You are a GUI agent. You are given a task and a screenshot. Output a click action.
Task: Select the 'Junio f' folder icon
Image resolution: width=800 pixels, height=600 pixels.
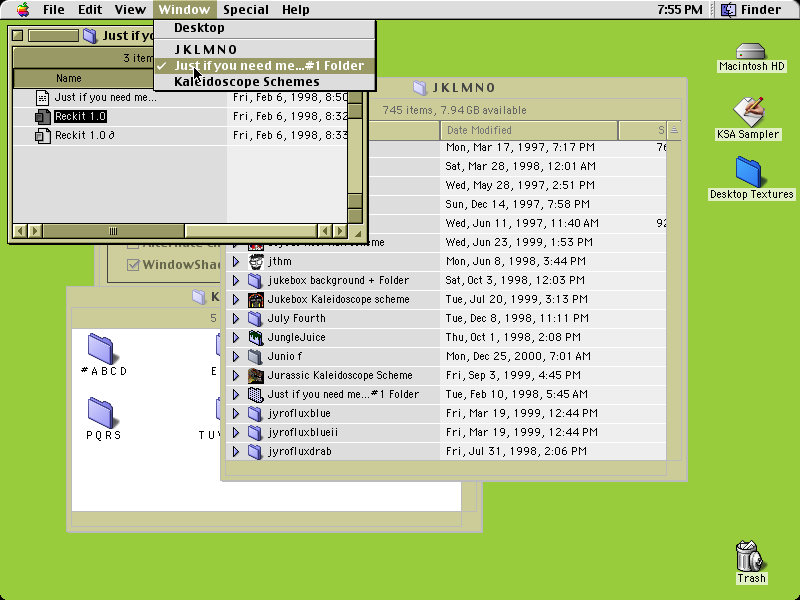pos(255,356)
